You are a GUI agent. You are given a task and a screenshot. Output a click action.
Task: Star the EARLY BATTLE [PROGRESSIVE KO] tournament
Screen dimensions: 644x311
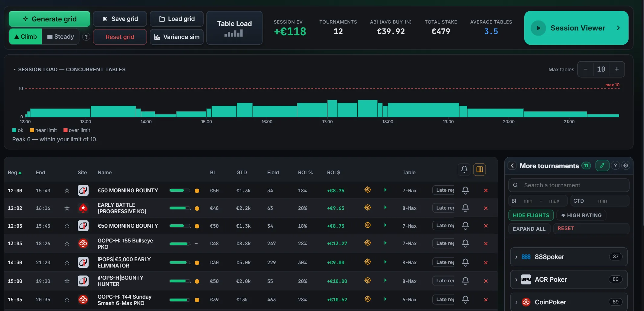tap(67, 208)
